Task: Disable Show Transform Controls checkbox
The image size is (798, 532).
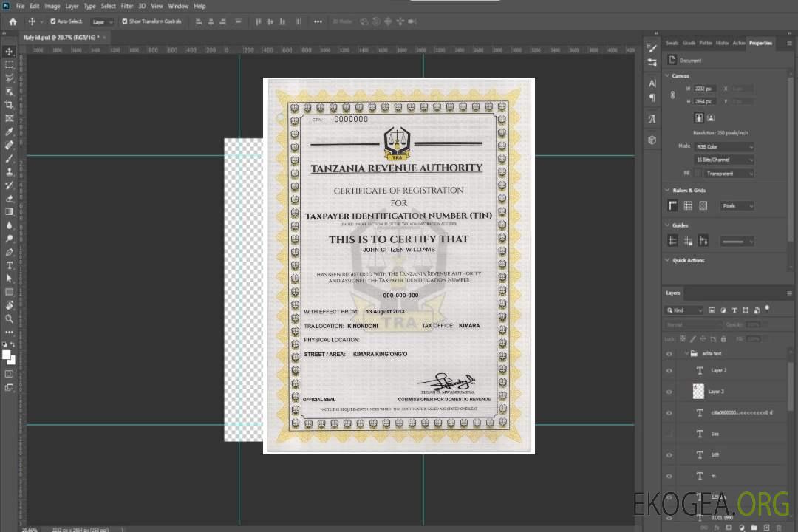Action: coord(125,21)
